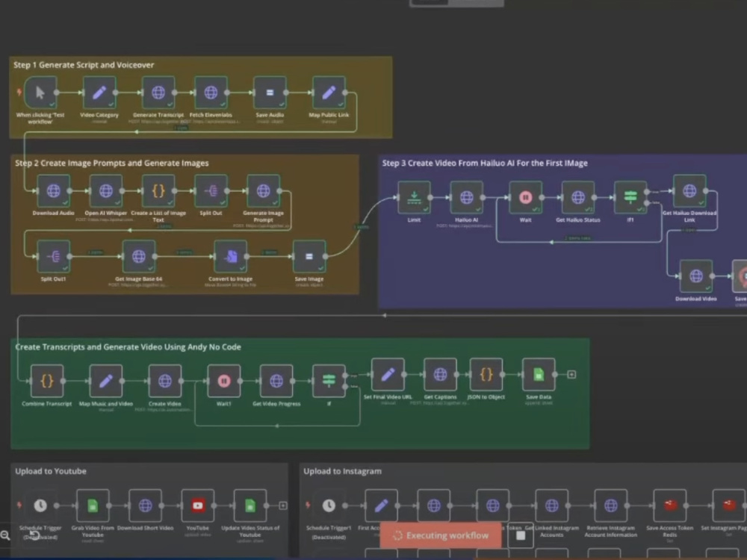Add a node after Save Data
Viewport: 747px width, 560px height.
pos(571,375)
